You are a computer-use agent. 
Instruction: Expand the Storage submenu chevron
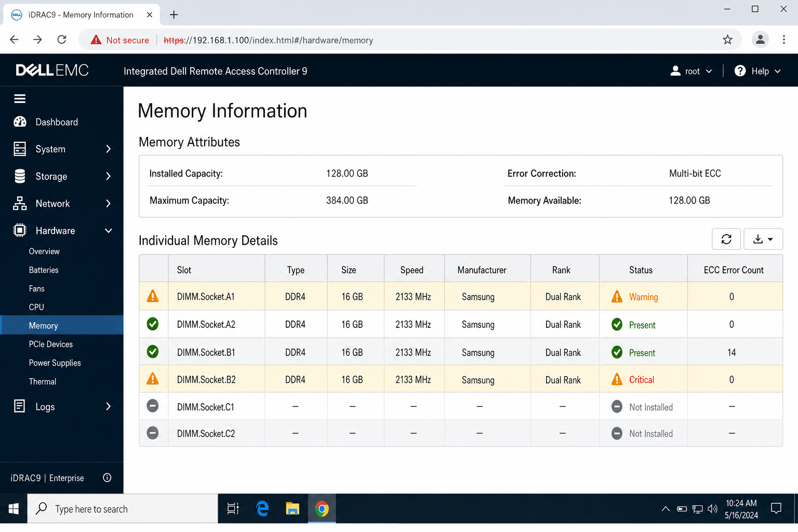point(108,176)
